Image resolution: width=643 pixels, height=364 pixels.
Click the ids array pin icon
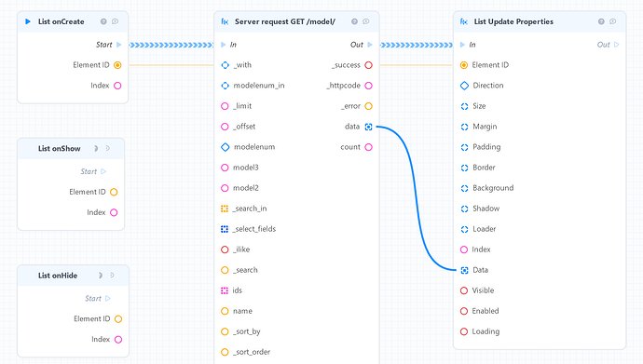tap(225, 290)
